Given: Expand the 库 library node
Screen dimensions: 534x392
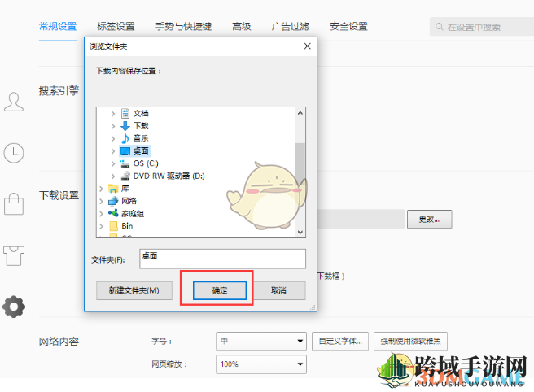Looking at the screenshot, I should click(101, 189).
